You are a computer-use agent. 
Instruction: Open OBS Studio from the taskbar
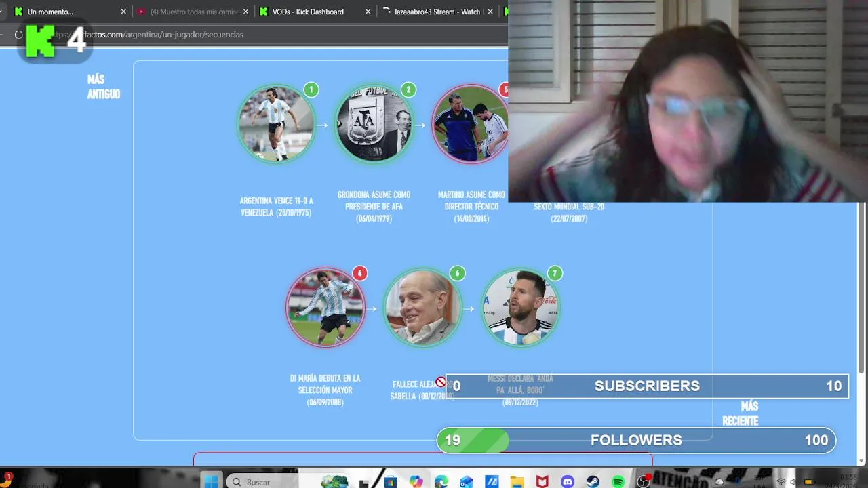[x=644, y=482]
